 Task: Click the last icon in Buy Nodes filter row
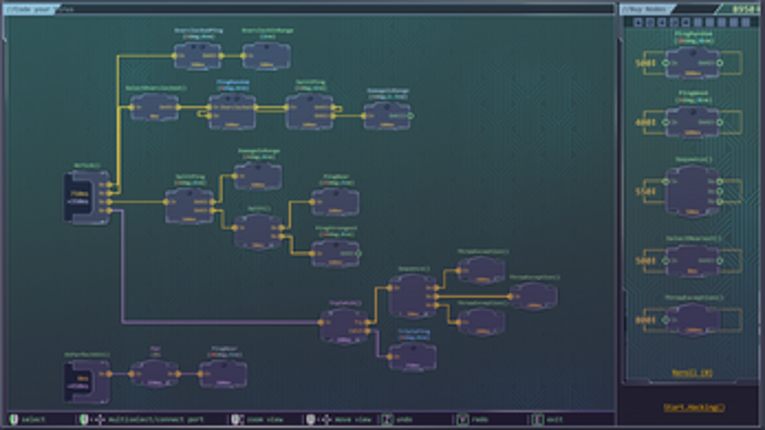pos(745,22)
